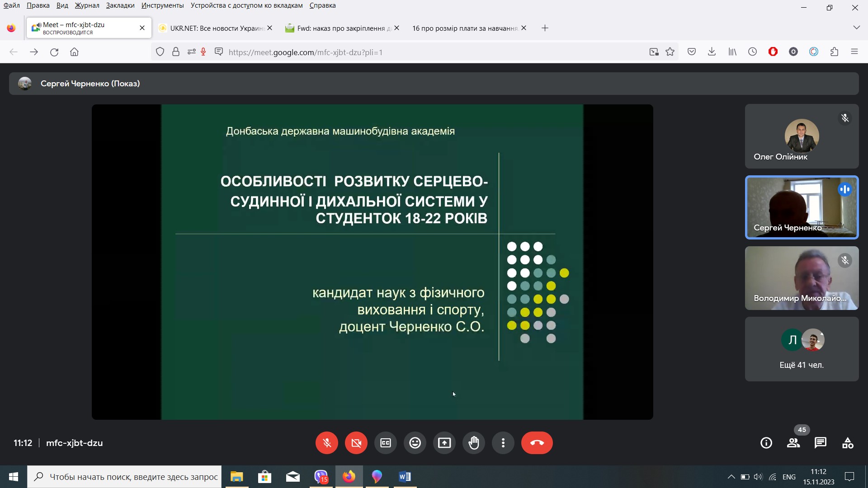Open File Explorer from taskbar
The height and width of the screenshot is (488, 868).
tap(237, 477)
